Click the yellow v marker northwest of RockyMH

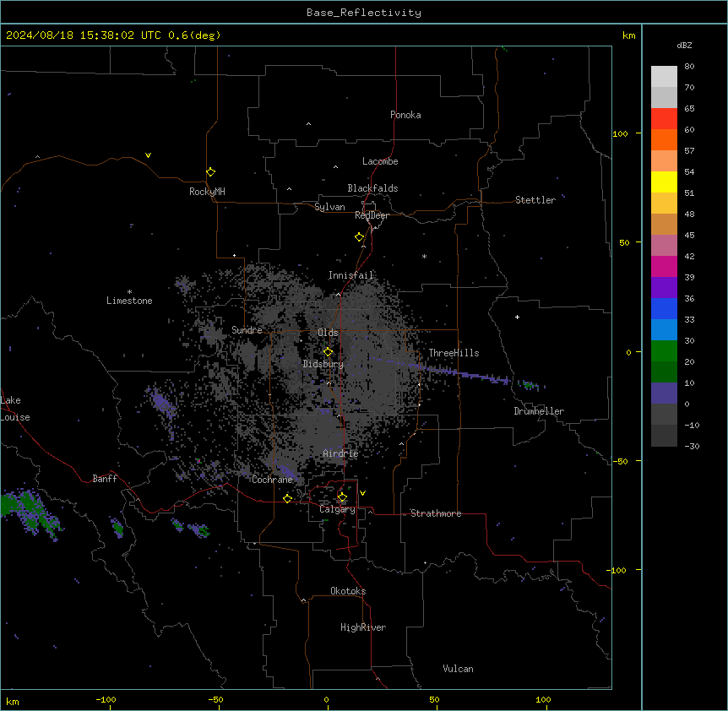tap(148, 155)
